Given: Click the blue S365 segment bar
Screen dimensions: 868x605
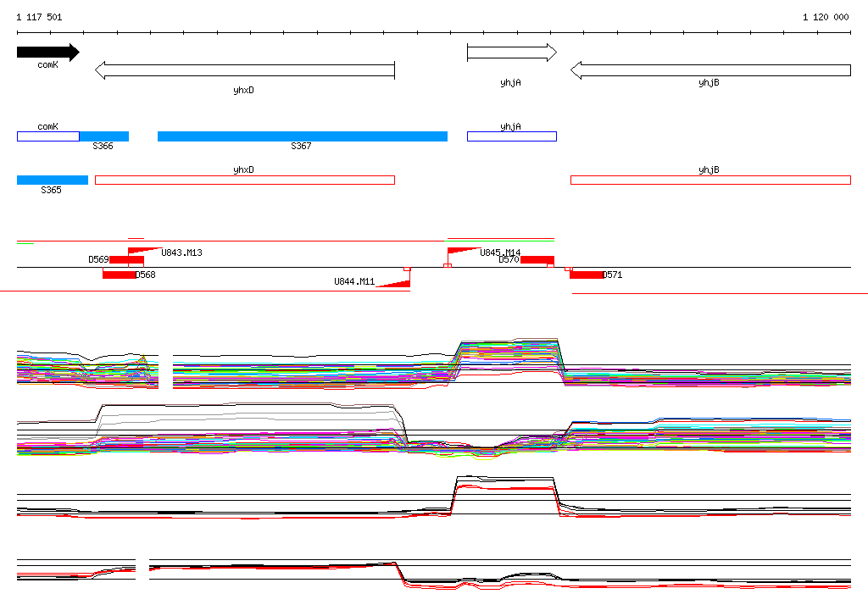Looking at the screenshot, I should point(53,180).
